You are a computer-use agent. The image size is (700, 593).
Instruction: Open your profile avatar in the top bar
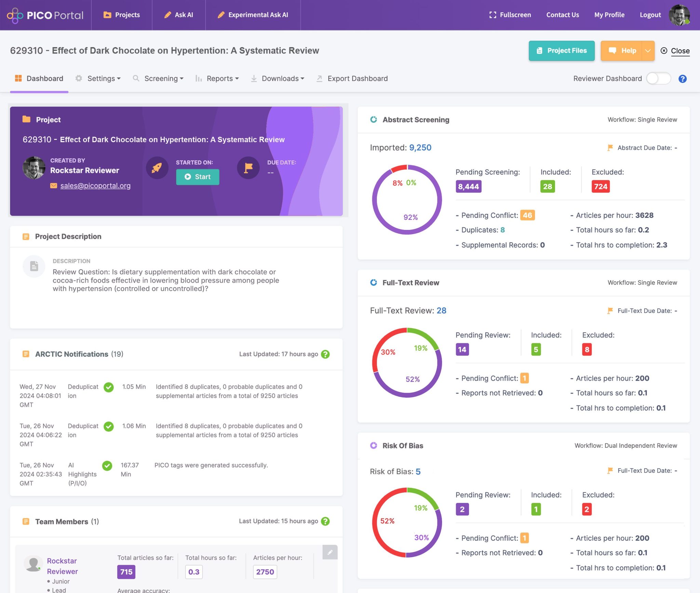tap(679, 15)
